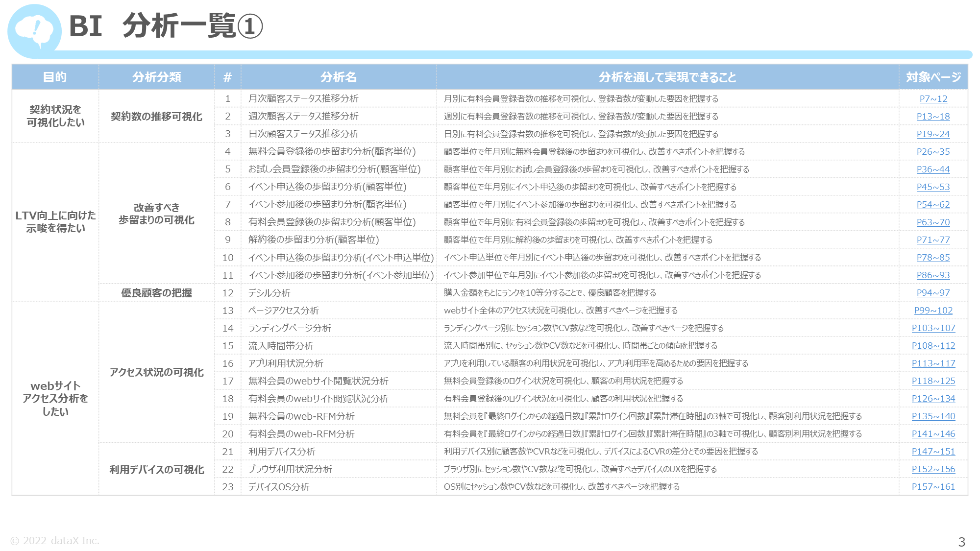980x551 pixels.
Task: Open page link P7~12
Action: click(933, 98)
